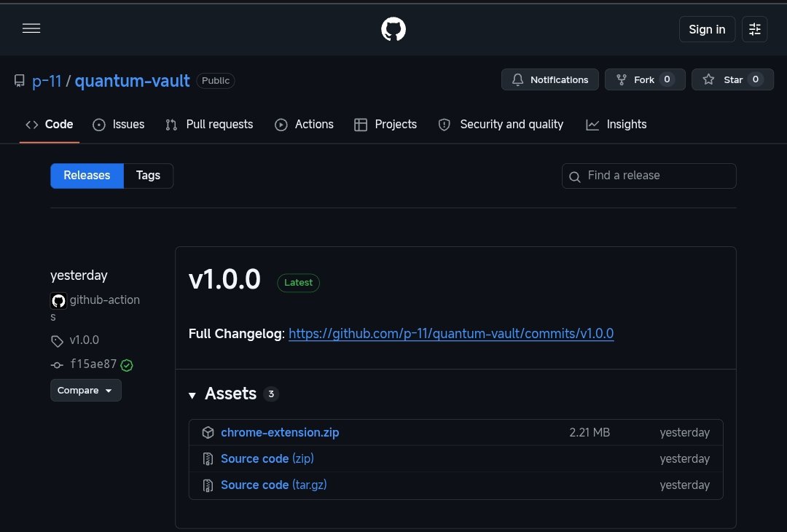Click the repository book icon
Viewport: 787px width, 532px height.
point(20,81)
